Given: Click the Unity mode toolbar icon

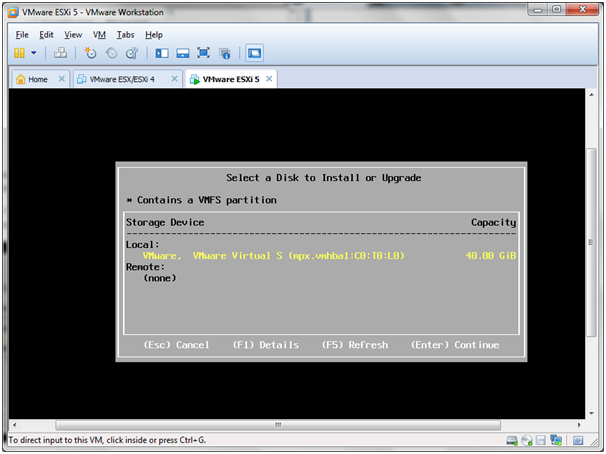Looking at the screenshot, I should [225, 53].
